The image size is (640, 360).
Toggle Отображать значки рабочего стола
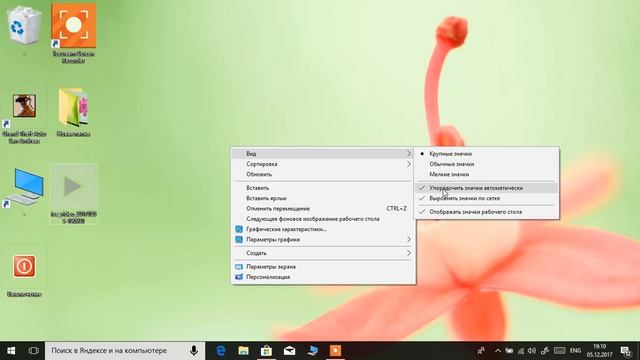click(x=487, y=212)
